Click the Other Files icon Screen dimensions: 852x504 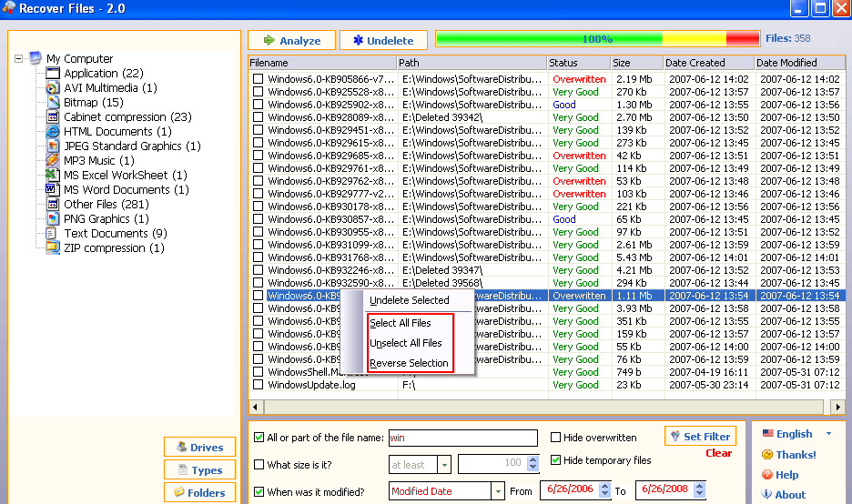tap(53, 204)
